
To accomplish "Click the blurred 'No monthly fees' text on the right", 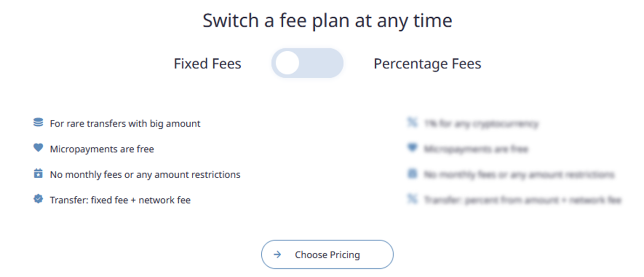I will [519, 175].
